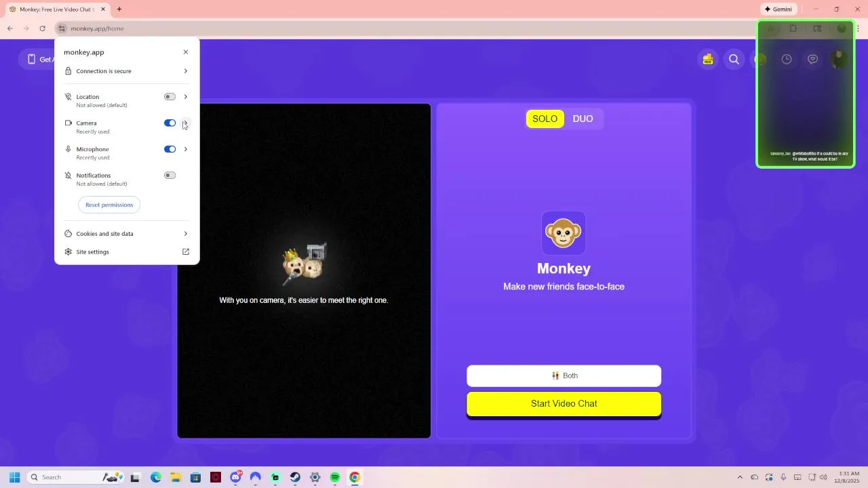Viewport: 868px width, 488px height.
Task: Show hidden system tray icons
Action: [x=740, y=477]
